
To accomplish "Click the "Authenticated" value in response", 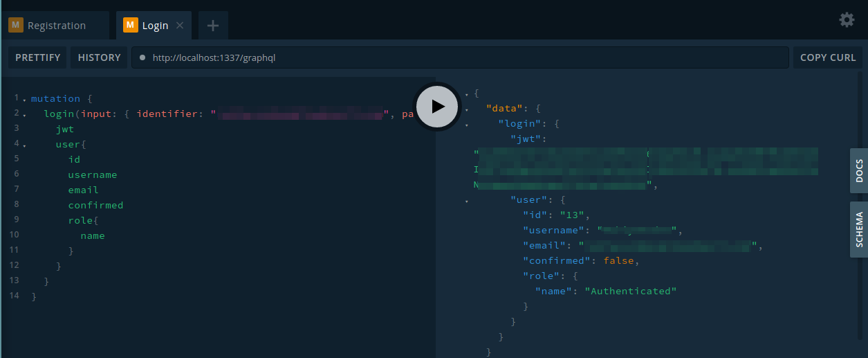I will (x=630, y=291).
